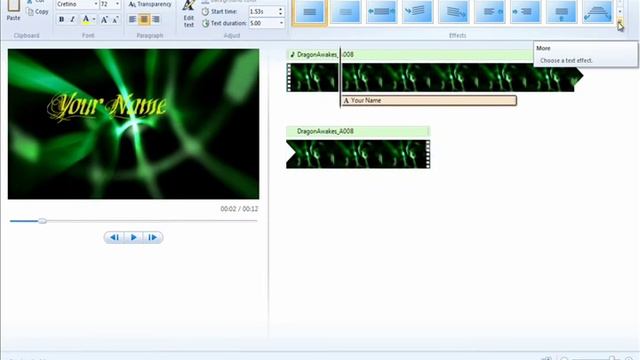Align caption text to the right
640x360 pixels.
[x=156, y=19]
